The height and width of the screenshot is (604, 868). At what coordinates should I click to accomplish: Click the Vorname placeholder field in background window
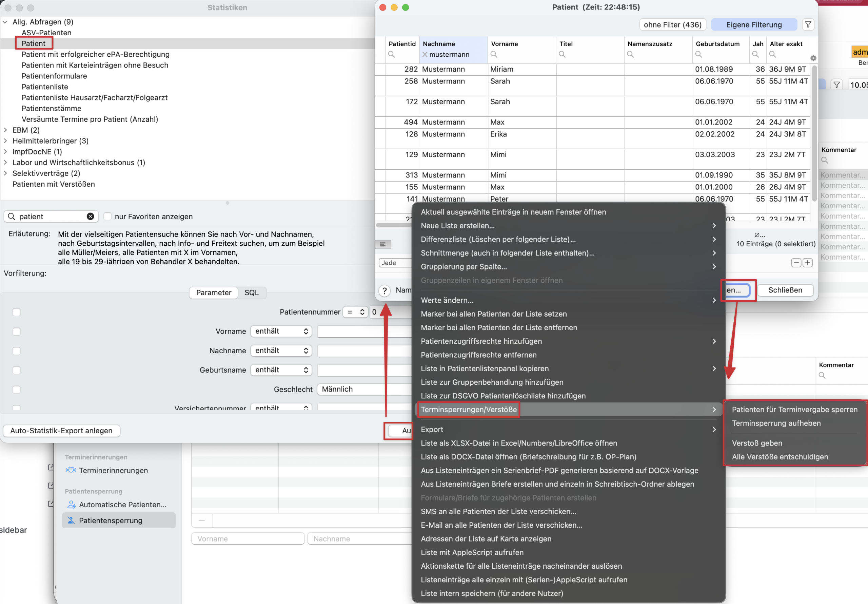point(248,539)
